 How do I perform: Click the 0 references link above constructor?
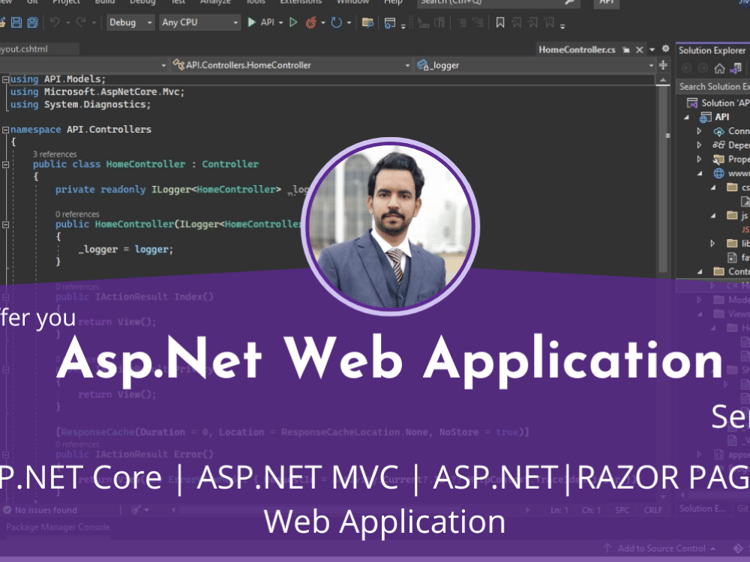tap(77, 214)
